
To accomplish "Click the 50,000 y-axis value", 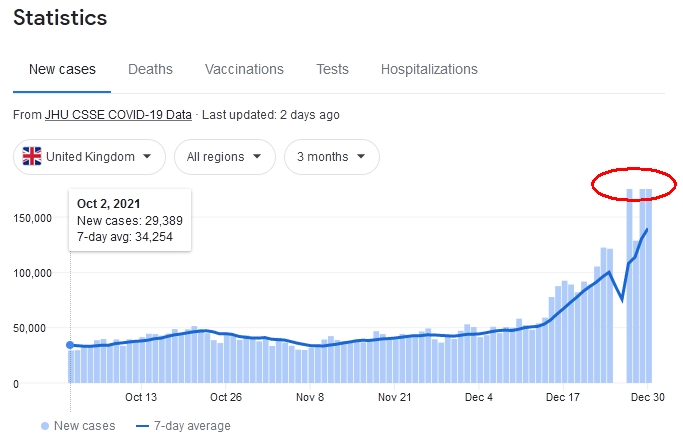I will pyautogui.click(x=29, y=328).
